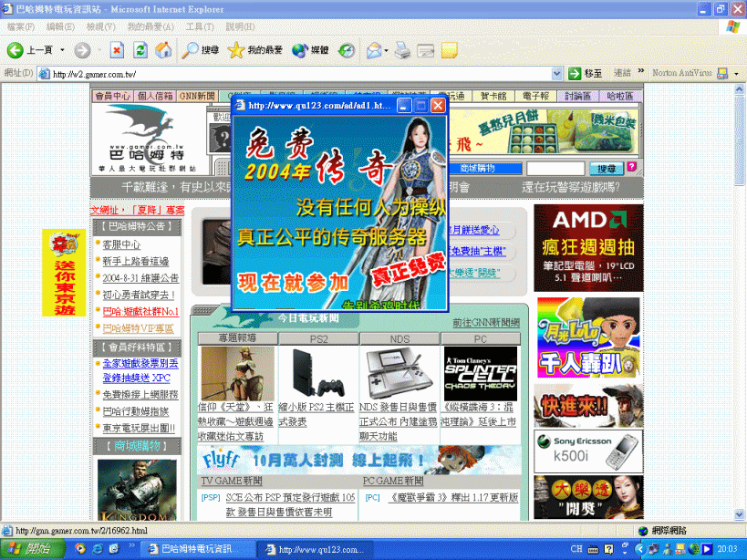Open the 檔案(F) menu
Viewport: 747px width, 560px height.
pyautogui.click(x=20, y=27)
